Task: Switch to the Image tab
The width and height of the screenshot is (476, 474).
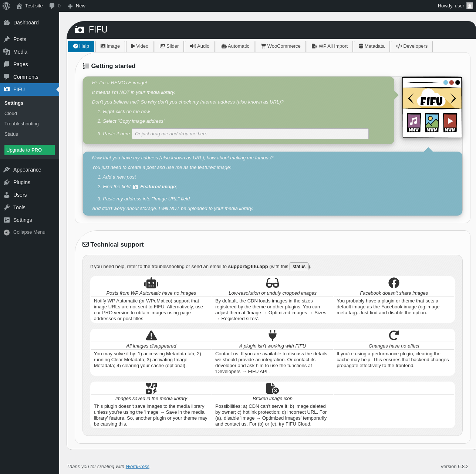Action: coord(110,46)
